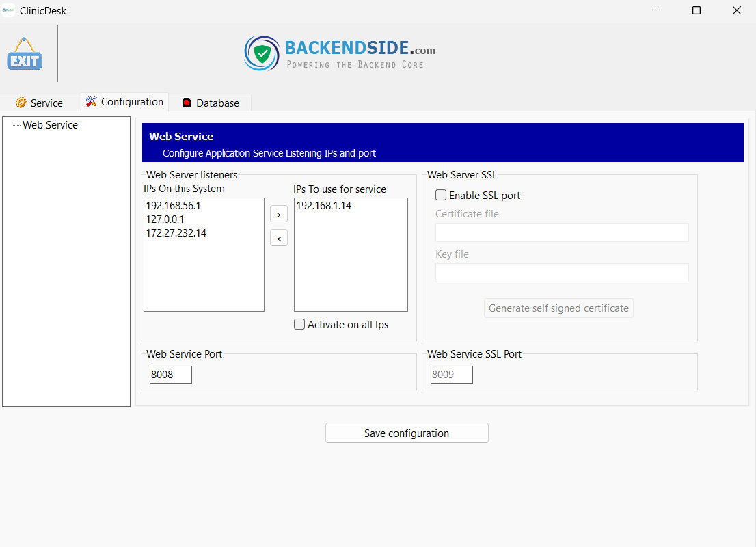Select 192.168.1.14 in service IPs list
This screenshot has height=547, width=756.
pyautogui.click(x=323, y=205)
